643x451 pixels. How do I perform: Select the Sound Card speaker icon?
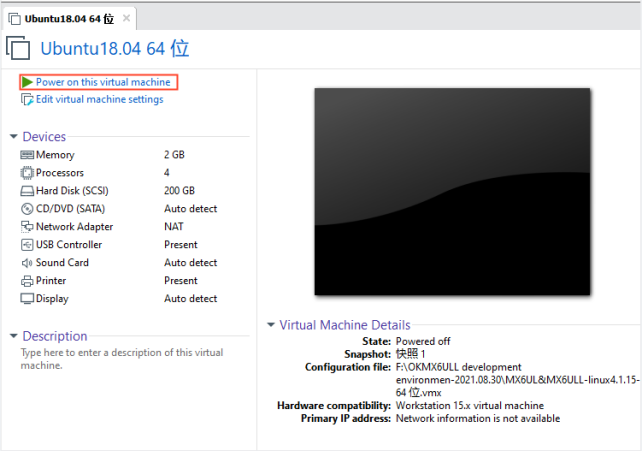coord(28,263)
